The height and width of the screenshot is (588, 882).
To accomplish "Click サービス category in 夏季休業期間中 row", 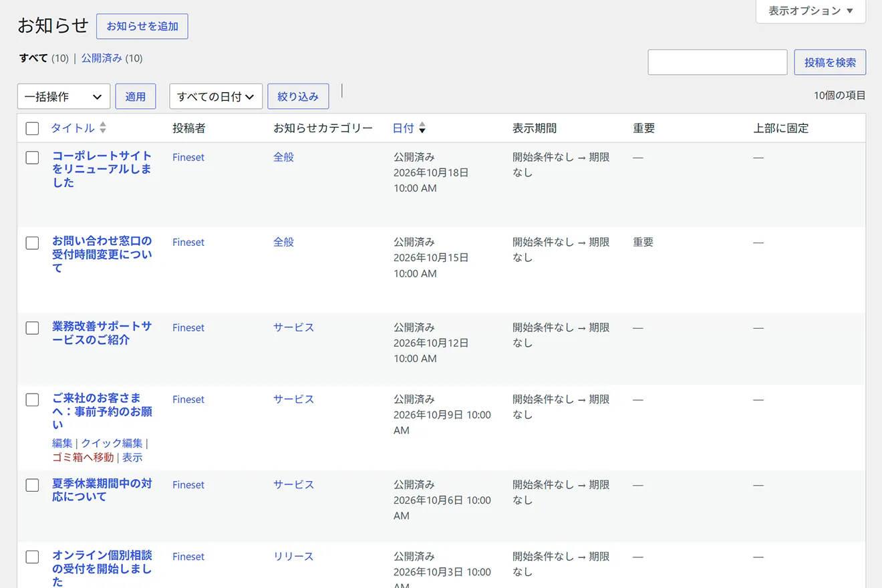I will [x=293, y=484].
